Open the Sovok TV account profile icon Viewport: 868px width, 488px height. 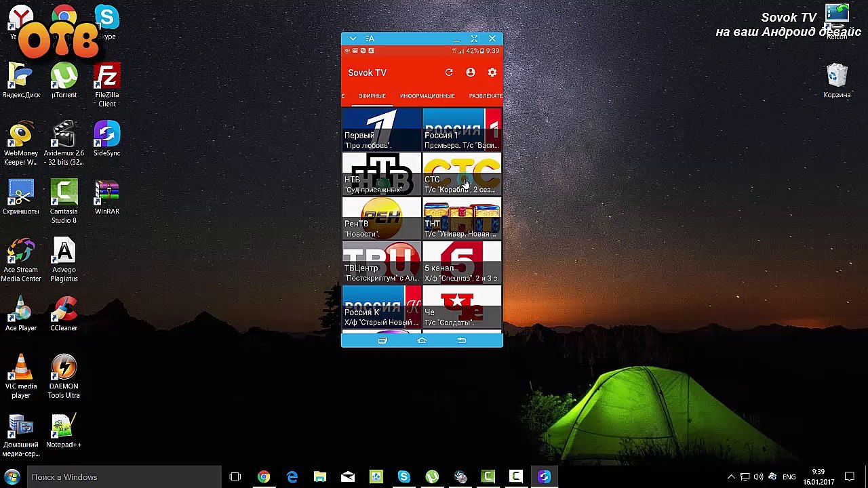click(x=471, y=73)
